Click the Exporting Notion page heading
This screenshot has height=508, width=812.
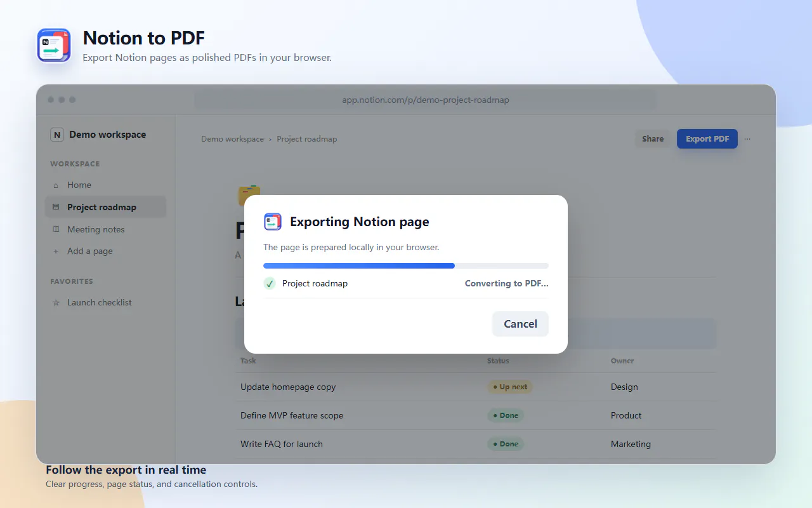pyautogui.click(x=360, y=222)
